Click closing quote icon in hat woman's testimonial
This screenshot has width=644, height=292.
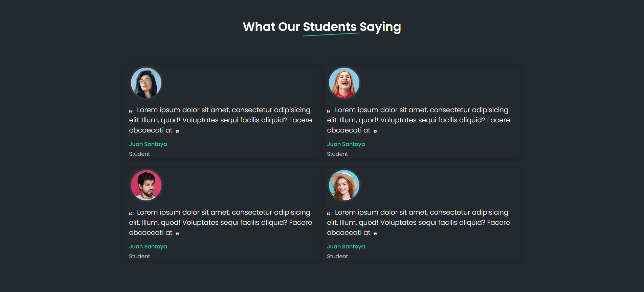coord(375,234)
